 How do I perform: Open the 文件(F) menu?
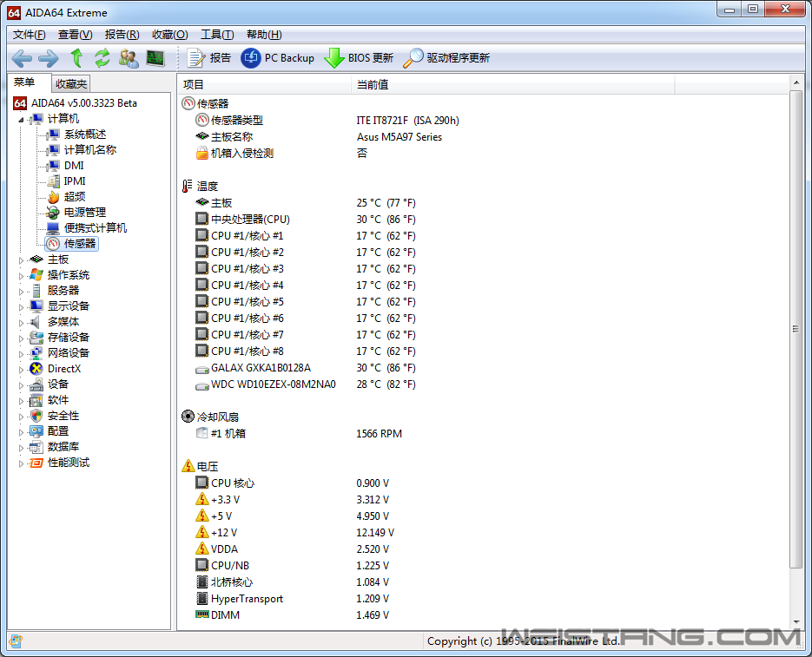(x=30, y=35)
